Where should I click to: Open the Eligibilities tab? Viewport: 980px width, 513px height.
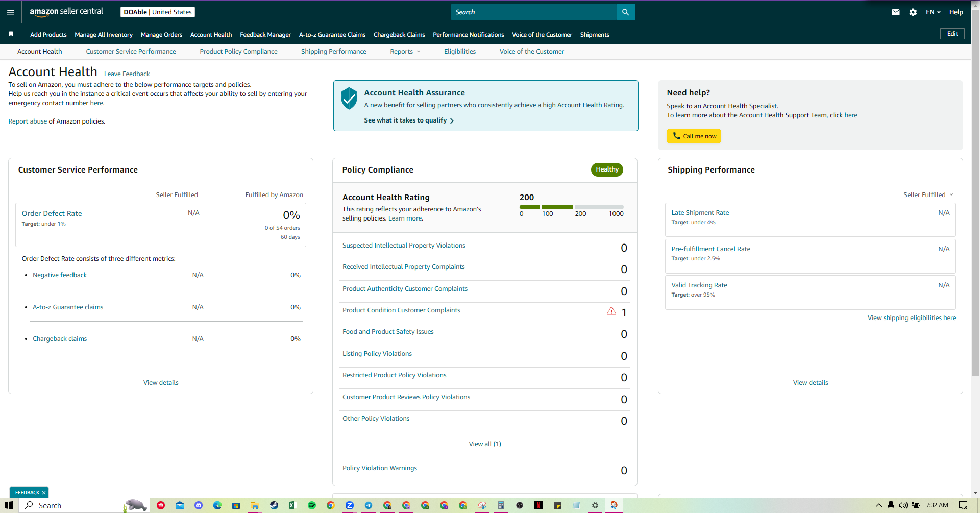(x=460, y=52)
